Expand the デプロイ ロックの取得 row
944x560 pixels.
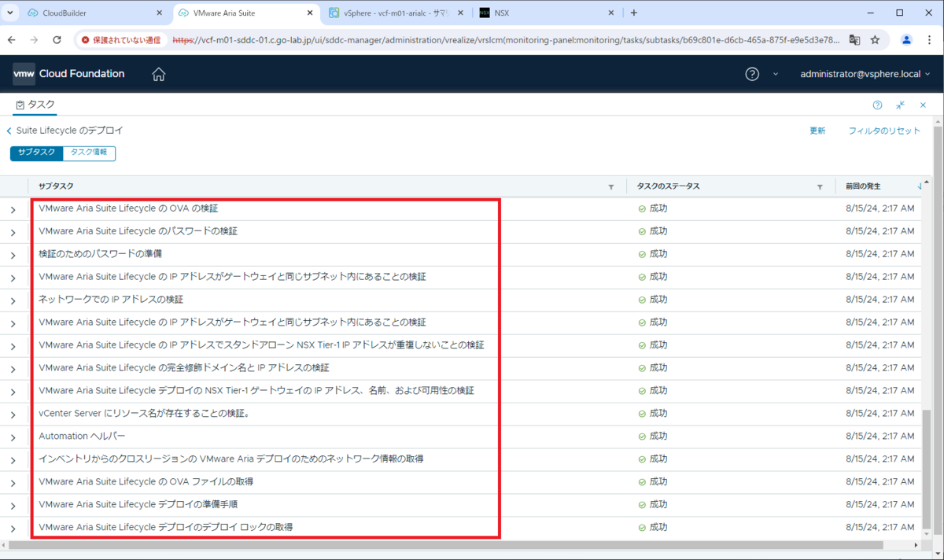(x=13, y=529)
